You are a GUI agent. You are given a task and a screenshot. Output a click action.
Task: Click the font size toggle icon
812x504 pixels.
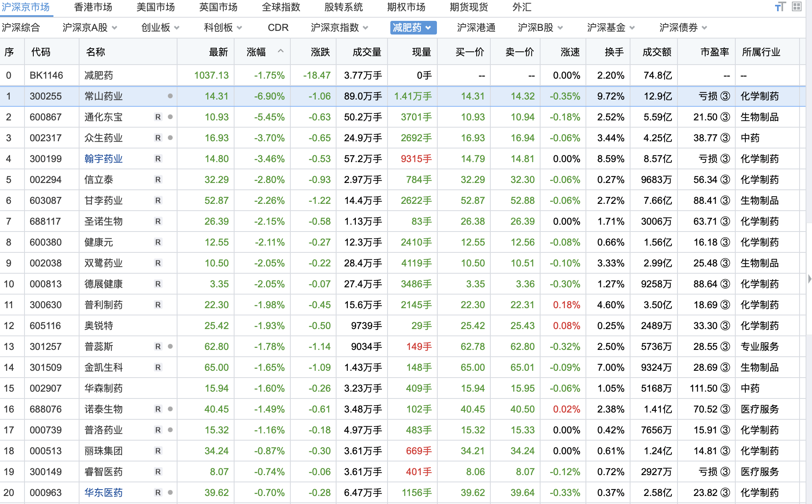point(780,7)
